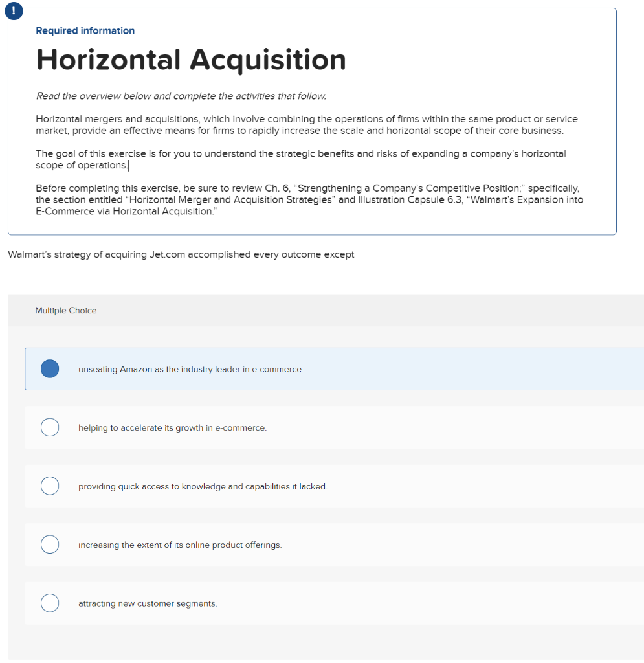Viewport: 644px width, 663px height.
Task: Click the "helping to accelerate" answer row
Action: coord(324,427)
